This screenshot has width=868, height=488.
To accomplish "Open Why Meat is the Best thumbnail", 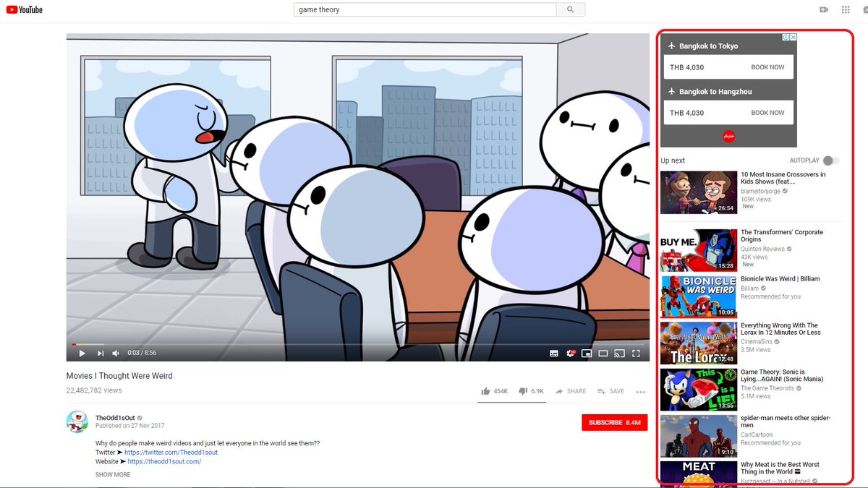I will point(699,473).
